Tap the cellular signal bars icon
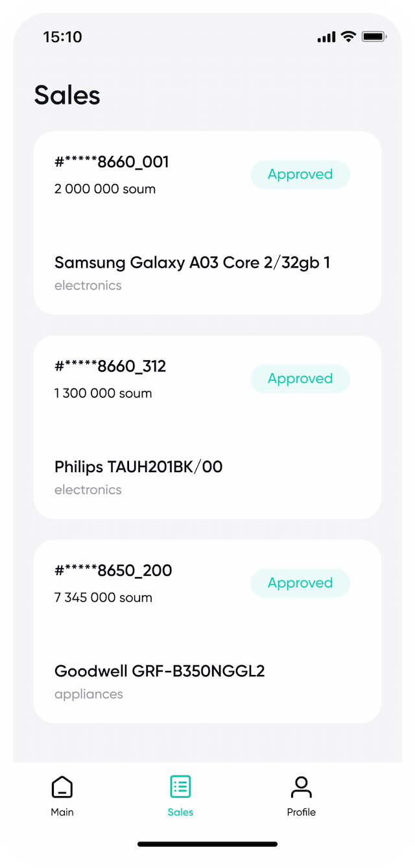The image size is (415, 868). (x=326, y=37)
